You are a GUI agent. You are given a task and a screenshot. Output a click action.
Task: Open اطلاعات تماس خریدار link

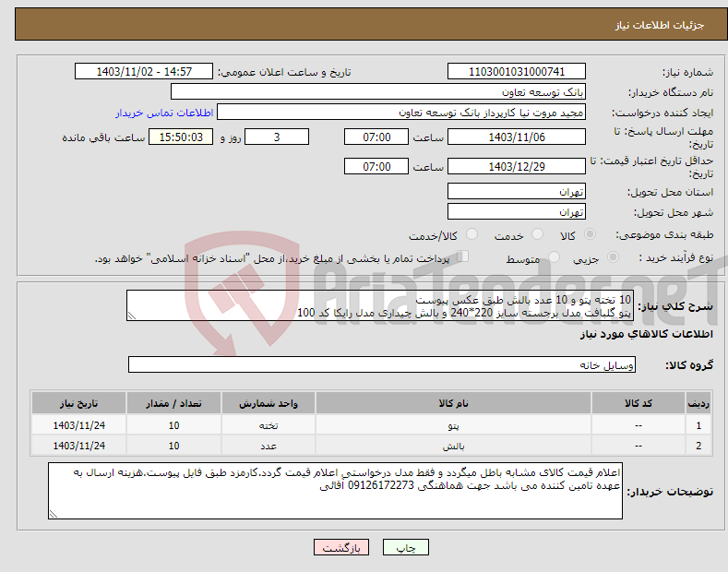164,113
